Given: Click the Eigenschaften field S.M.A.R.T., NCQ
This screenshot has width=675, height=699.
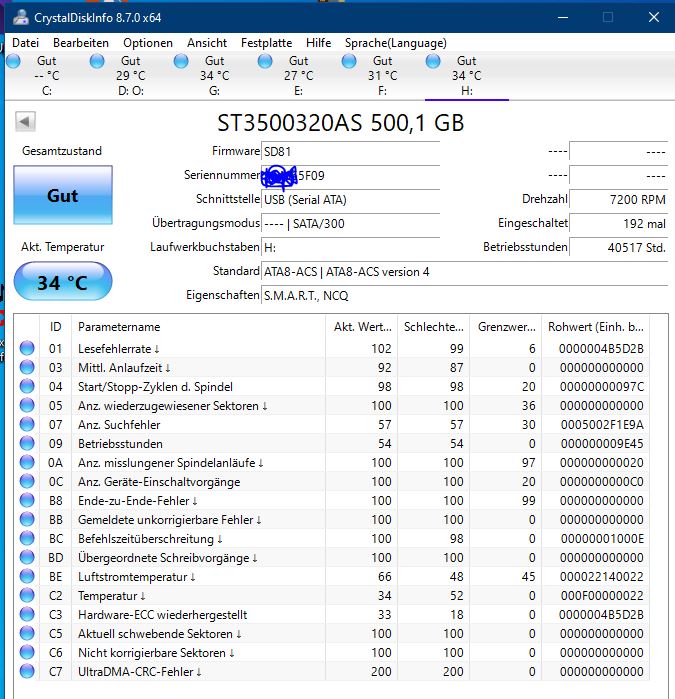Looking at the screenshot, I should click(x=465, y=296).
